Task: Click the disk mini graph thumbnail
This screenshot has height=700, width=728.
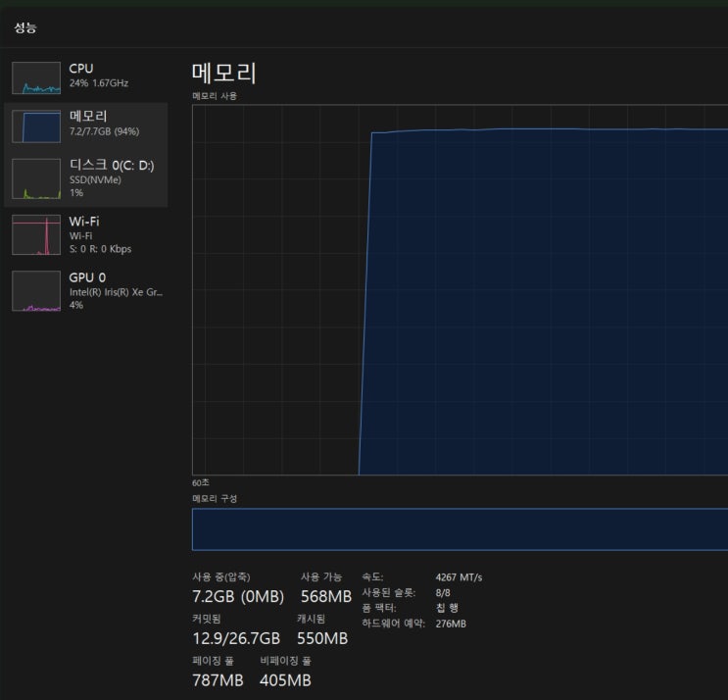Action: [x=36, y=178]
